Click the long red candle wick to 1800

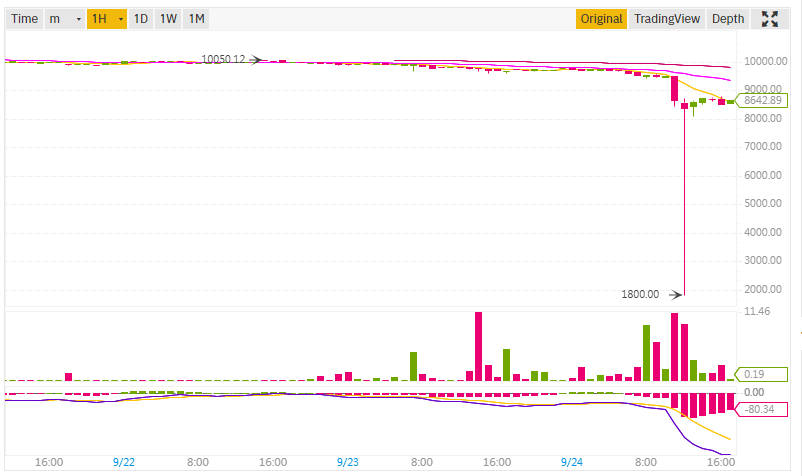click(684, 202)
